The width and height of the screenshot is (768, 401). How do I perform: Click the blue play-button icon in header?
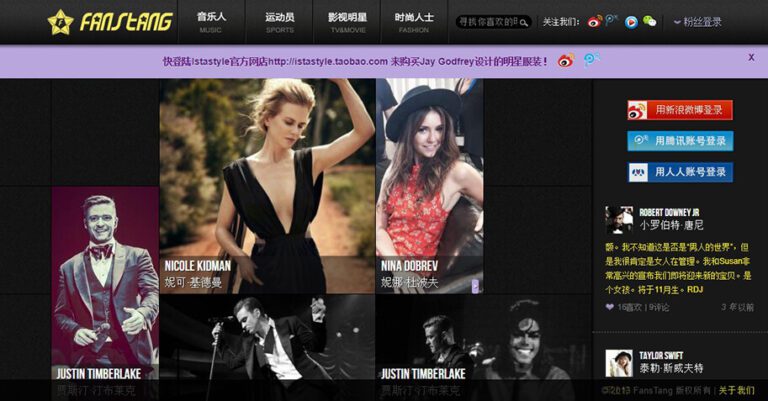(x=631, y=21)
